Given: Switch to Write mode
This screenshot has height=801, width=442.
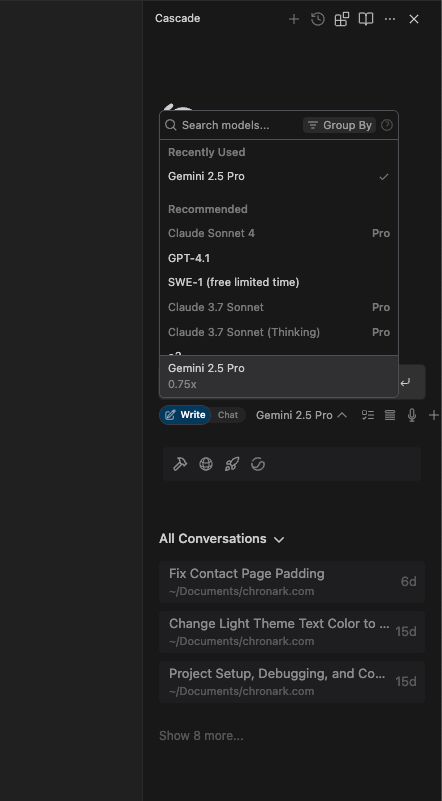Looking at the screenshot, I should coord(185,415).
